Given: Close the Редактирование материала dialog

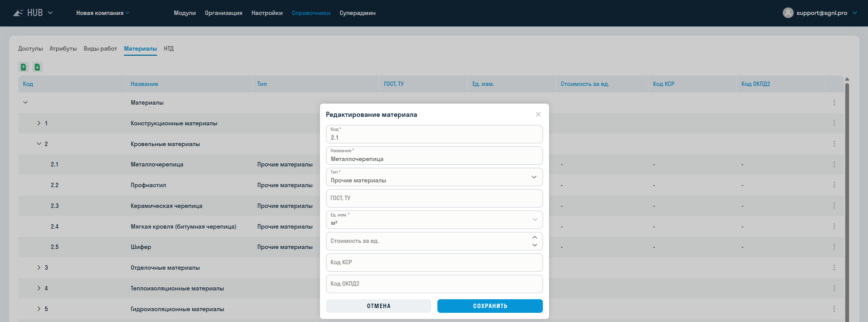Looking at the screenshot, I should point(538,114).
